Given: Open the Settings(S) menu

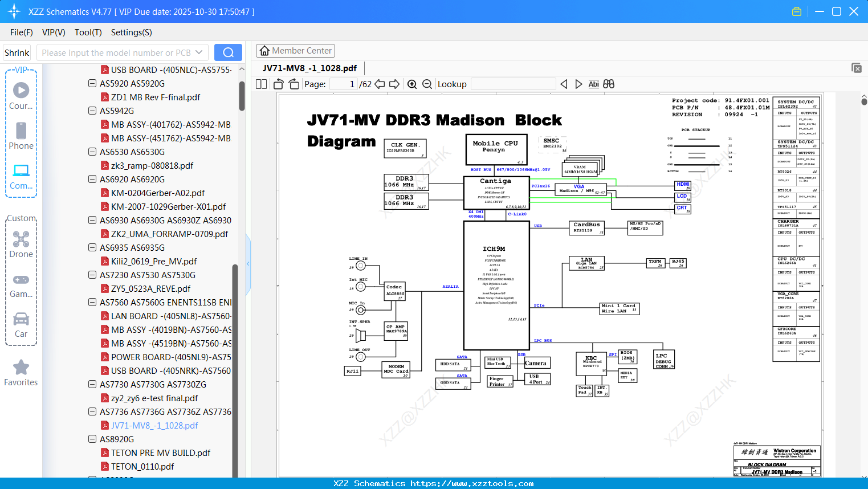Looking at the screenshot, I should pos(132,32).
